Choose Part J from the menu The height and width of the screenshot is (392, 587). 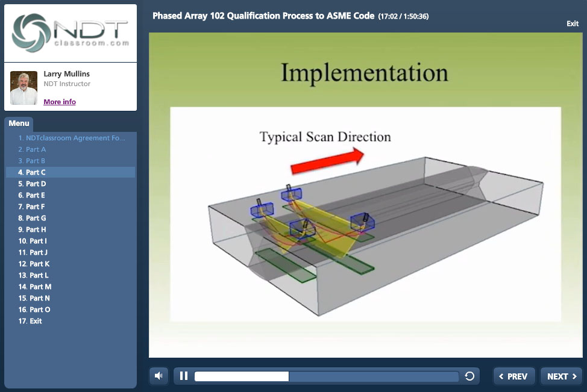pyautogui.click(x=71, y=252)
